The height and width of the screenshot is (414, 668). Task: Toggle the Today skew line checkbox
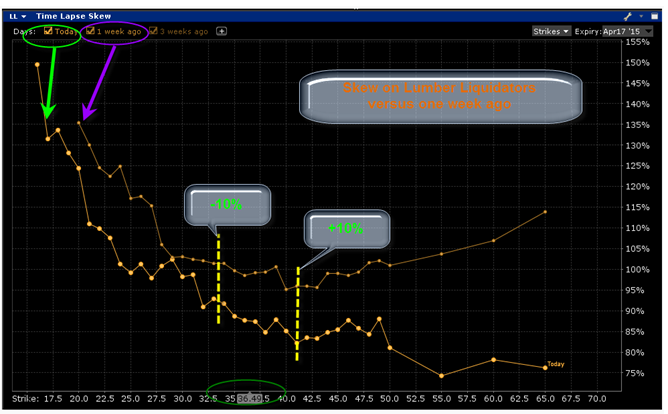pos(48,31)
